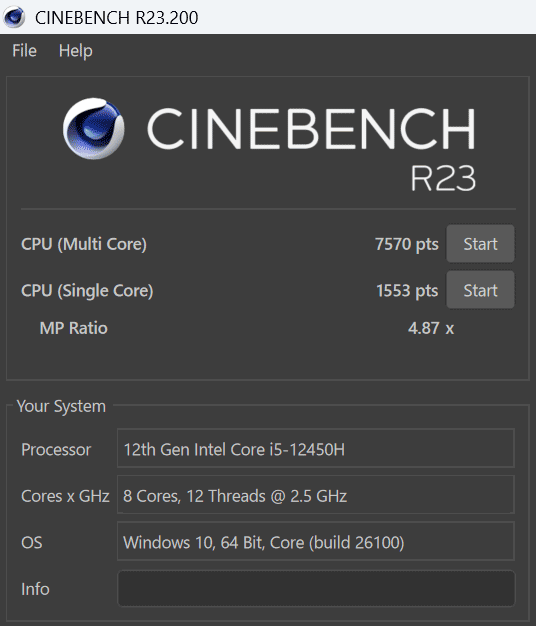Image resolution: width=536 pixels, height=626 pixels.
Task: Start the CPU Single Core benchmark
Action: coord(480,290)
